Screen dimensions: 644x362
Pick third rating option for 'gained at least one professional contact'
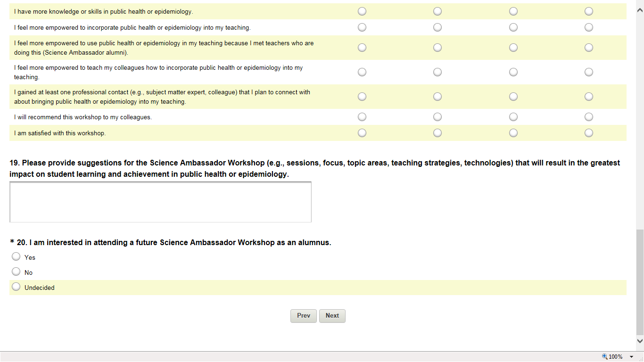click(513, 97)
